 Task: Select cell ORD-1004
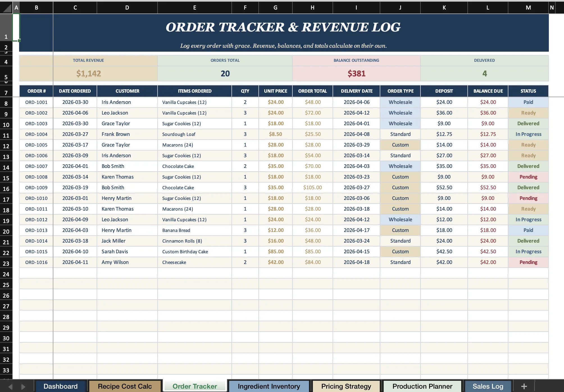[36, 134]
